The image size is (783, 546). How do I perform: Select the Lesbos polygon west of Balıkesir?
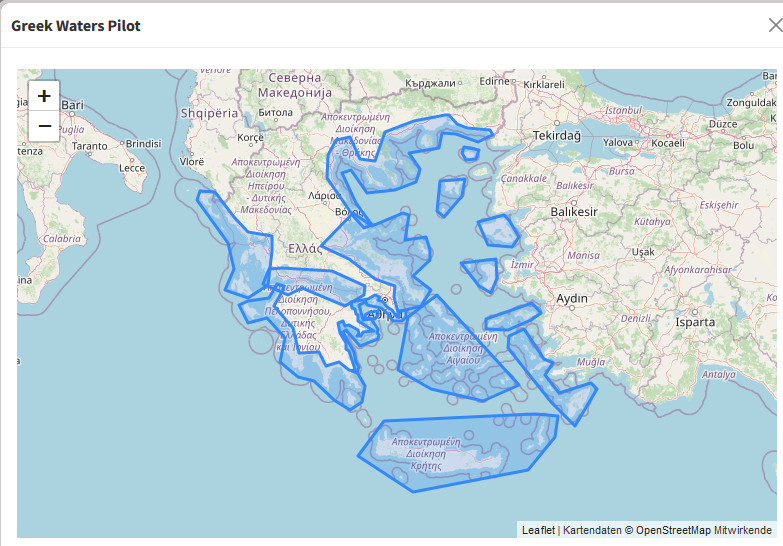pos(497,232)
